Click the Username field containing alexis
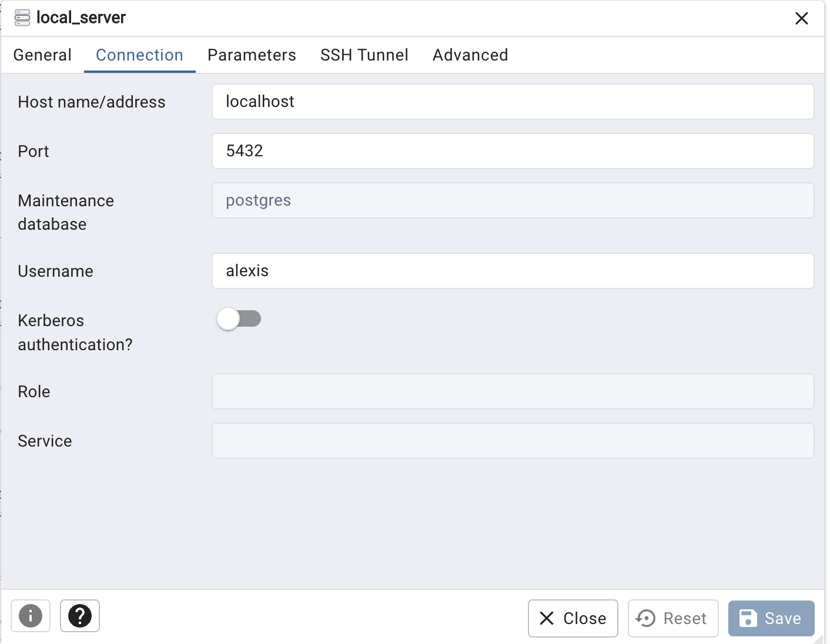The height and width of the screenshot is (644, 830). click(513, 271)
